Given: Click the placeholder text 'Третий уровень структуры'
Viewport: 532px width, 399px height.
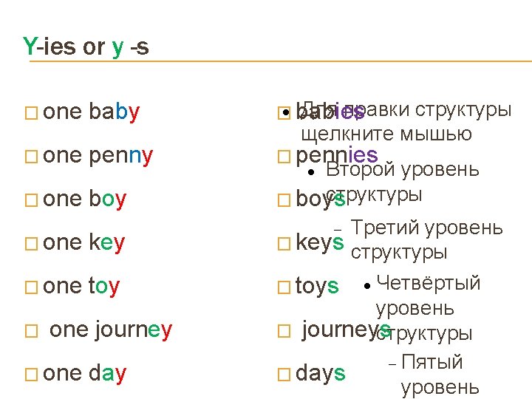Looking at the screenshot, I should click(x=426, y=239).
